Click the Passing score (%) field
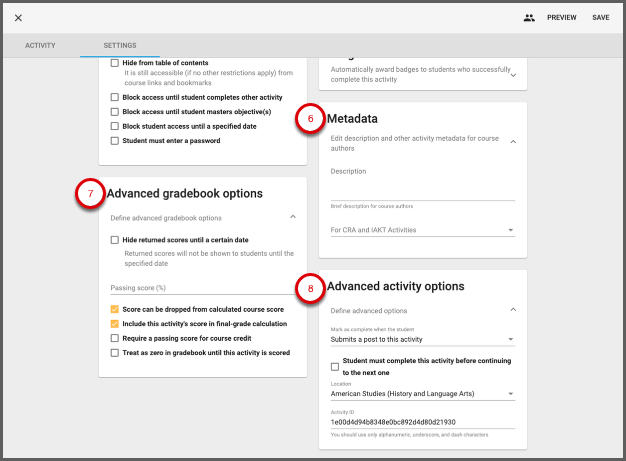626x461 pixels. (x=203, y=288)
